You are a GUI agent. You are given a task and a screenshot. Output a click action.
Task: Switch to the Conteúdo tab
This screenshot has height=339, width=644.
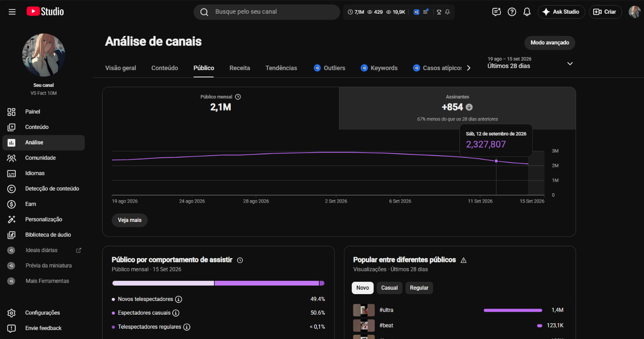(x=165, y=68)
